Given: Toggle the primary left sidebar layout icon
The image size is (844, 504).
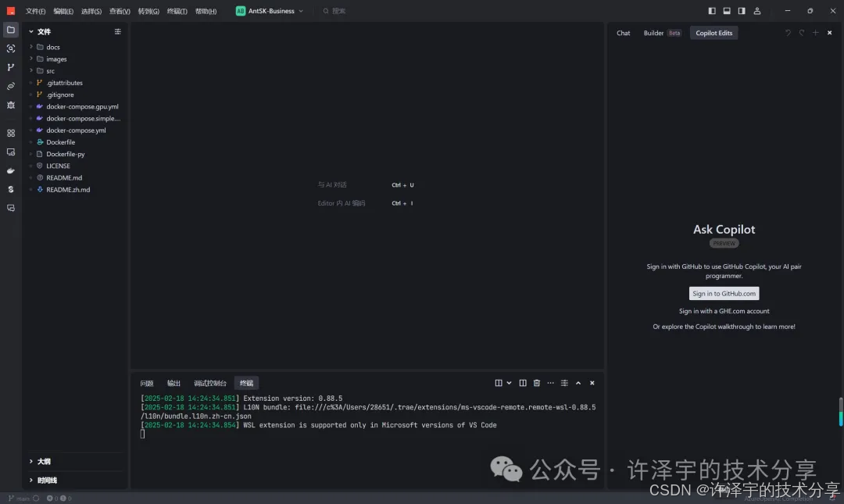Looking at the screenshot, I should [x=712, y=11].
